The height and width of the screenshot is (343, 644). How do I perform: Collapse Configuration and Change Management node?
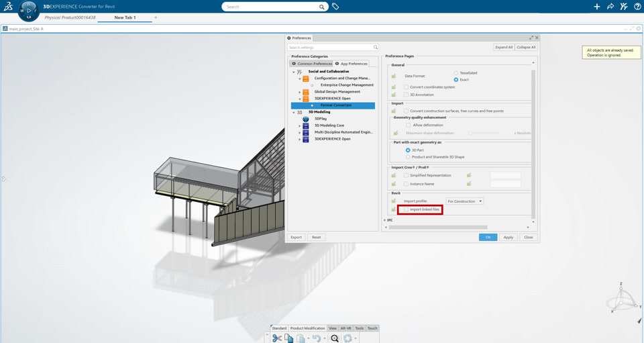(x=300, y=79)
